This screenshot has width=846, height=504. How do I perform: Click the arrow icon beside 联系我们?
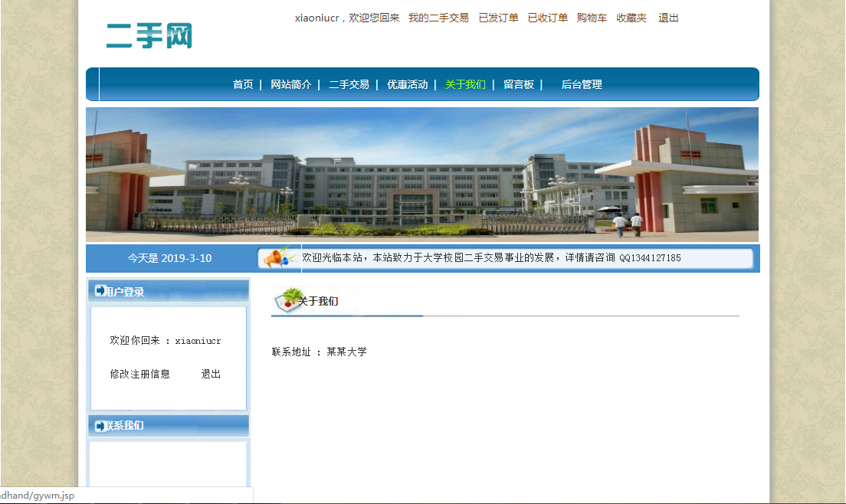100,425
